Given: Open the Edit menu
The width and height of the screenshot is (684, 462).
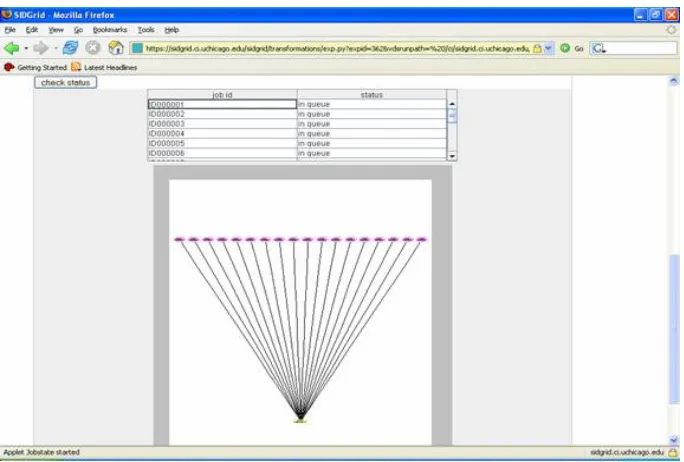Looking at the screenshot, I should click(31, 30).
